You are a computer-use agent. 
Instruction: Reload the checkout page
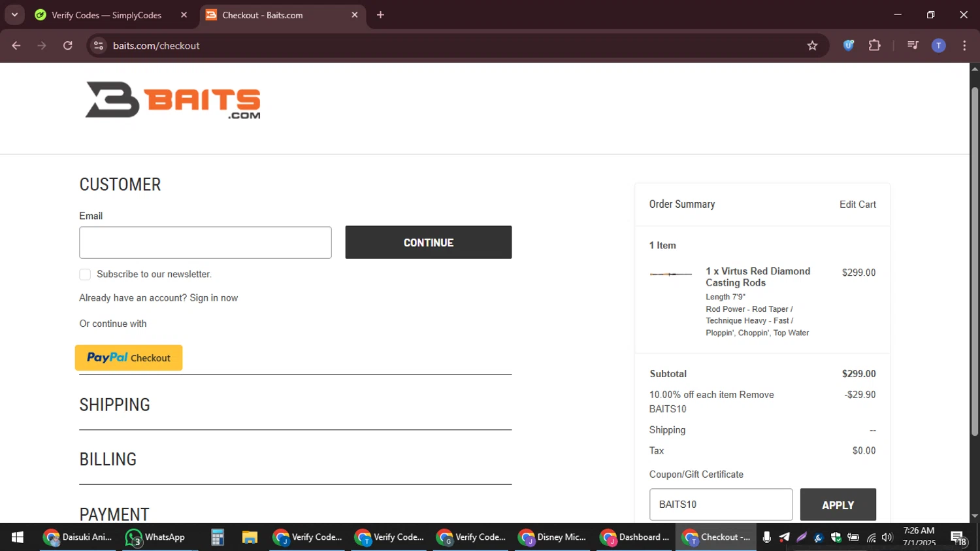click(68, 46)
